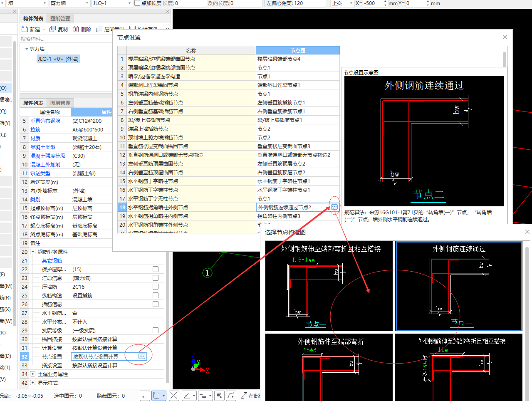This screenshot has width=532, height=401.
Task: Select the 11e node construction thumbnail
Action: pos(459,367)
